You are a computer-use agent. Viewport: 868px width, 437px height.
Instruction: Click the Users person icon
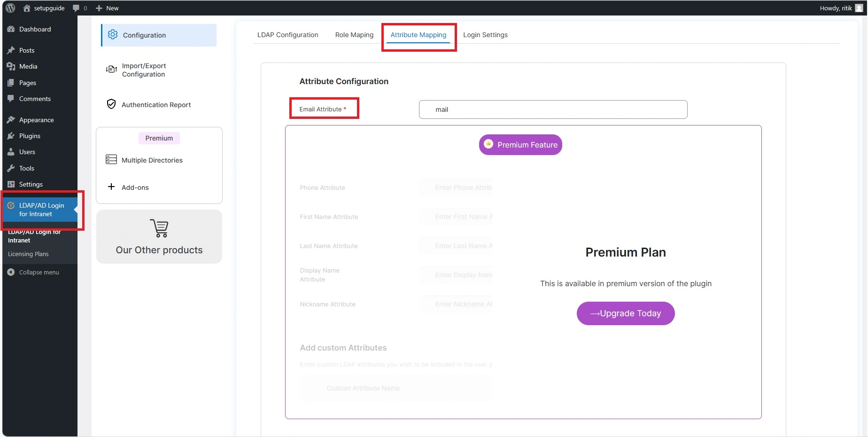point(11,152)
